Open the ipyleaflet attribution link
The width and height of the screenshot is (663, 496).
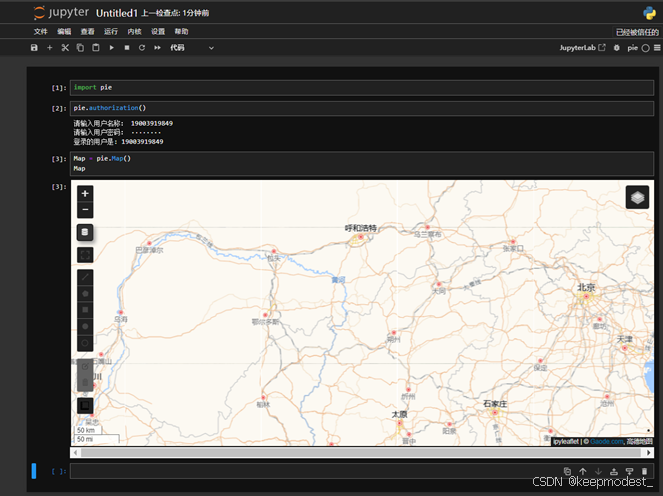[566, 441]
